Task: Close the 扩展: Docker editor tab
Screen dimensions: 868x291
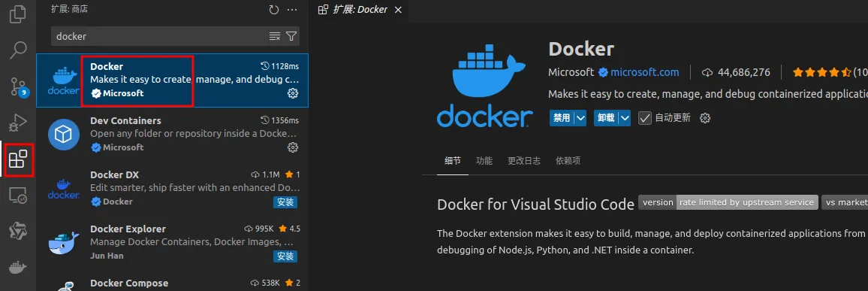Action: 397,10
